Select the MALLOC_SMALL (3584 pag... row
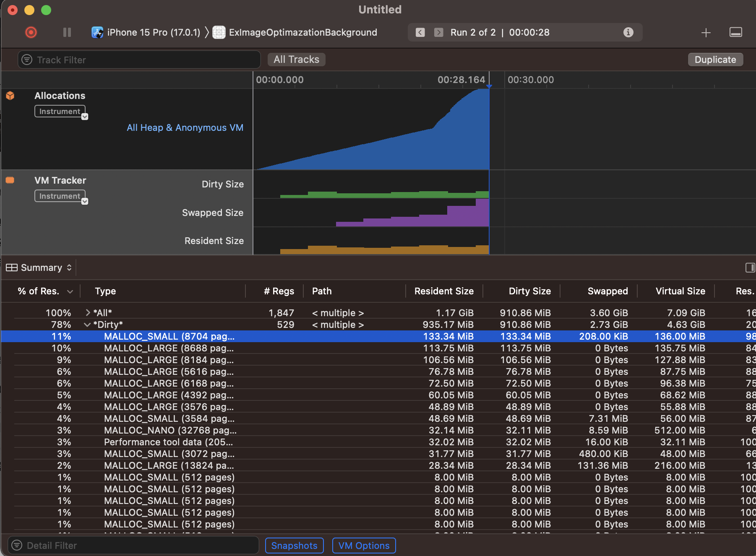 [378, 418]
